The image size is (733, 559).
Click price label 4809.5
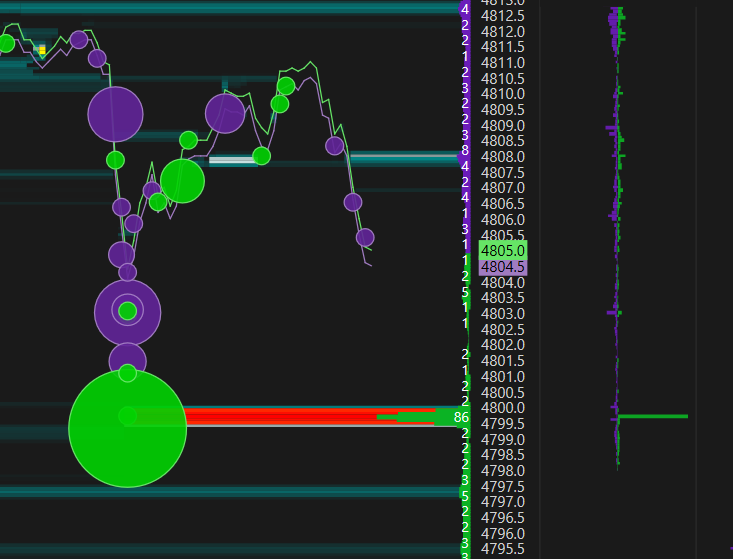[503, 110]
